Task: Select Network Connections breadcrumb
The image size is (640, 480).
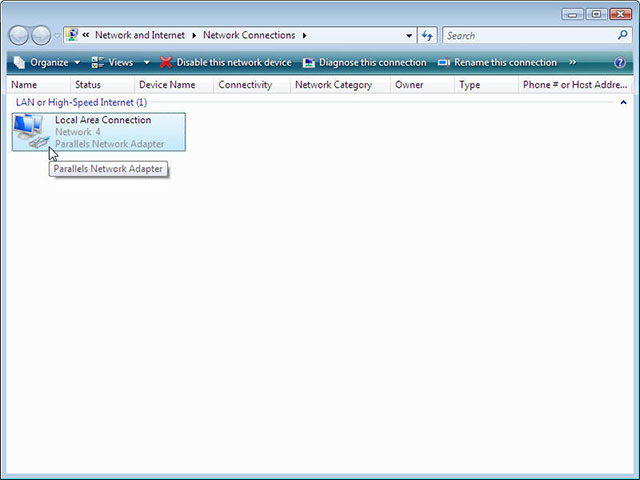Action: click(x=249, y=35)
